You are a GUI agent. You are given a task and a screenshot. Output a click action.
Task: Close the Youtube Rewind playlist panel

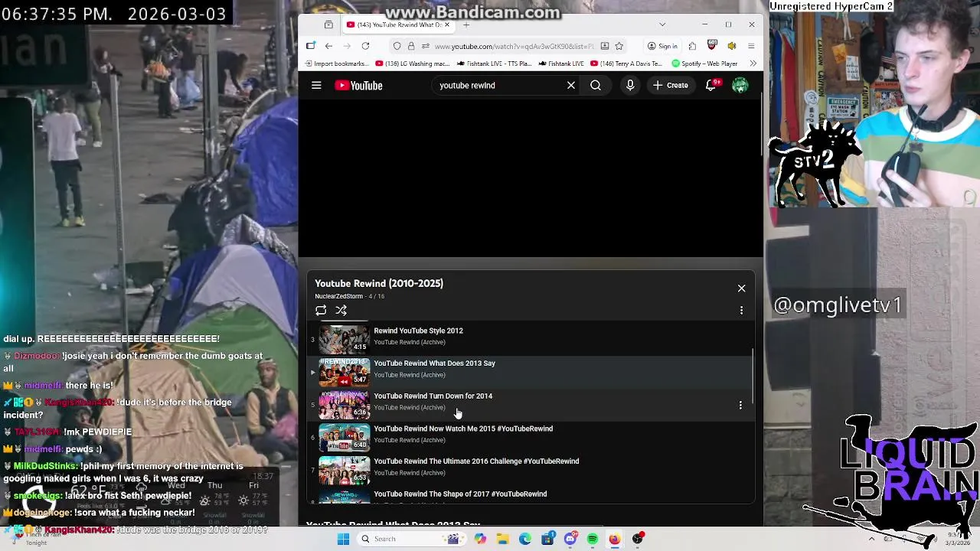(741, 289)
